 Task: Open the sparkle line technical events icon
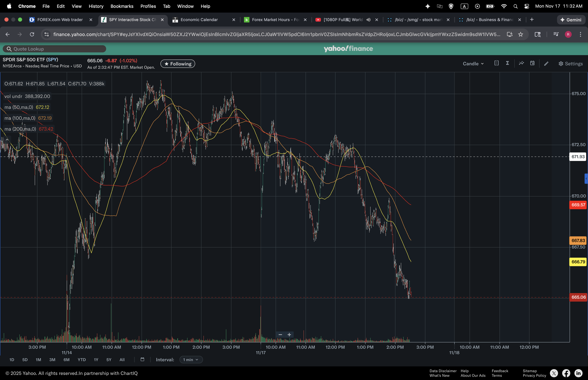click(x=521, y=63)
